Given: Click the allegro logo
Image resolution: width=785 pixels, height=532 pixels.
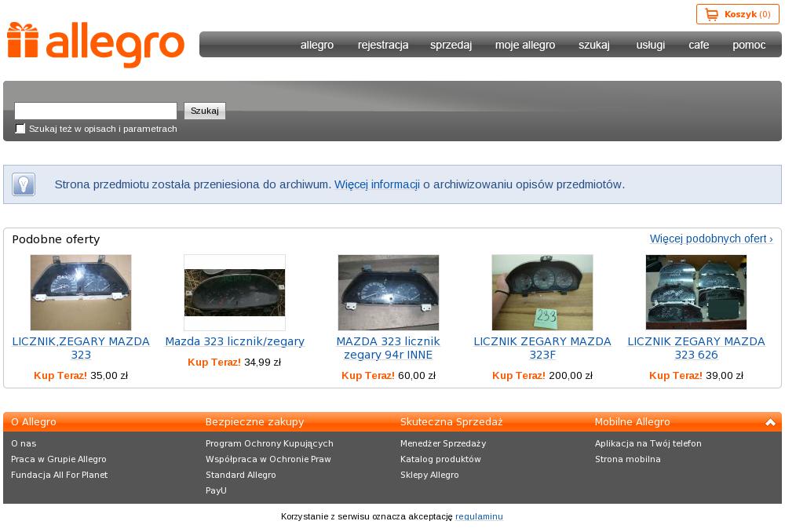Looking at the screenshot, I should coord(96,45).
